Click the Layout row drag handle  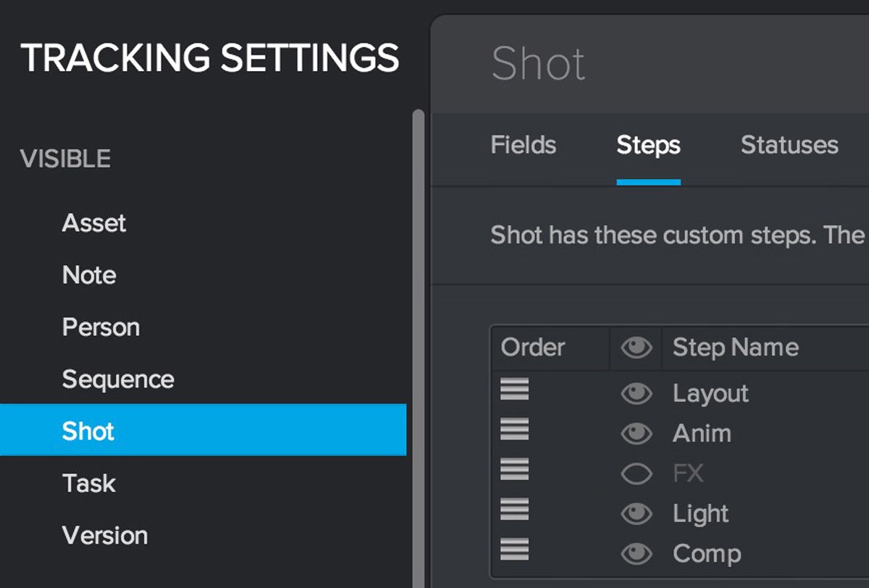point(514,390)
